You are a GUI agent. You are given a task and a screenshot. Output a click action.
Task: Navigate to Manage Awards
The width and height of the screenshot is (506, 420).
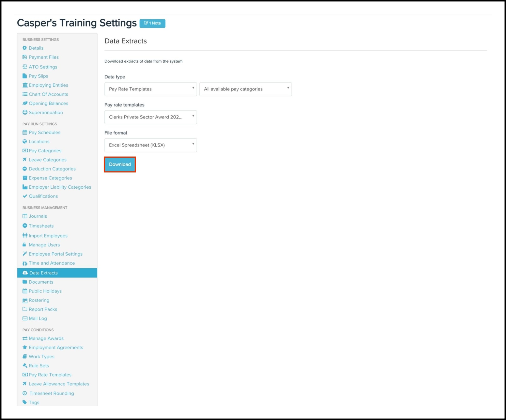(46, 338)
